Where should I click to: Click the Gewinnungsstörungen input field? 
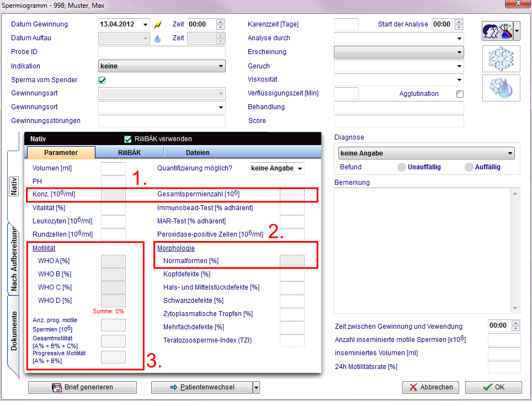pos(162,121)
